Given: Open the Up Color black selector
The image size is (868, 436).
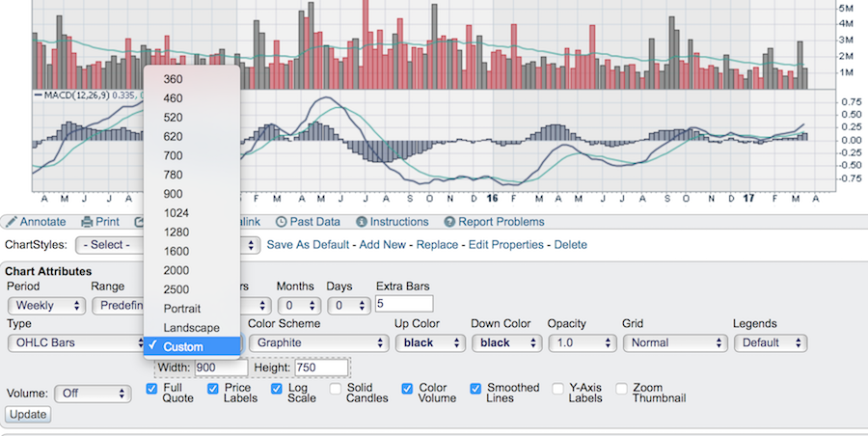Looking at the screenshot, I should (x=427, y=342).
